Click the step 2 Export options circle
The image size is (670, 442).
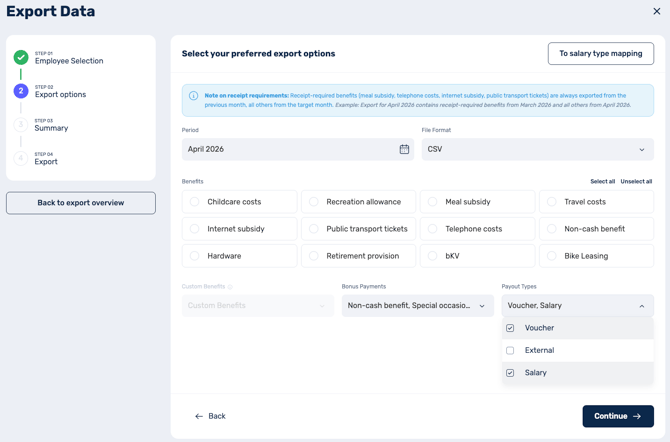point(21,91)
